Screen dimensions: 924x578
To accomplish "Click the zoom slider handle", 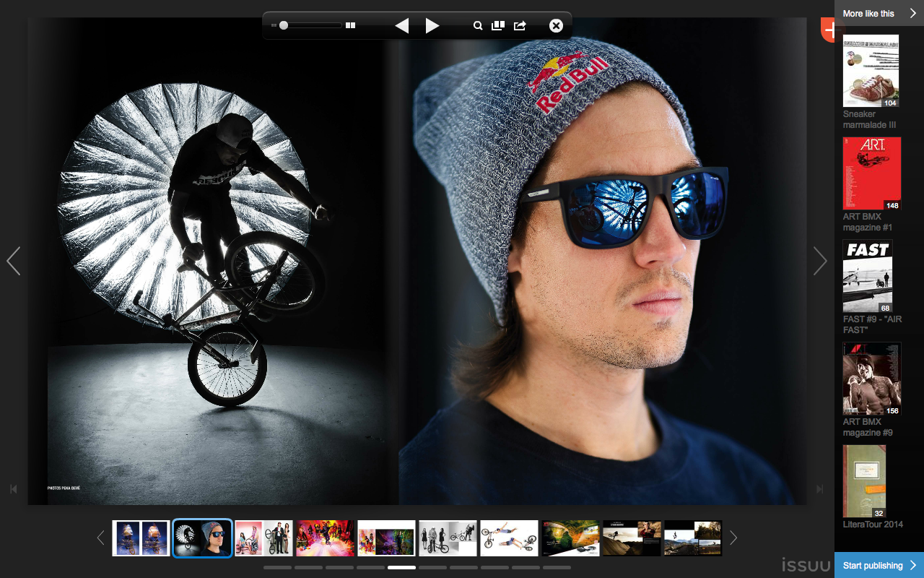I will click(x=284, y=25).
